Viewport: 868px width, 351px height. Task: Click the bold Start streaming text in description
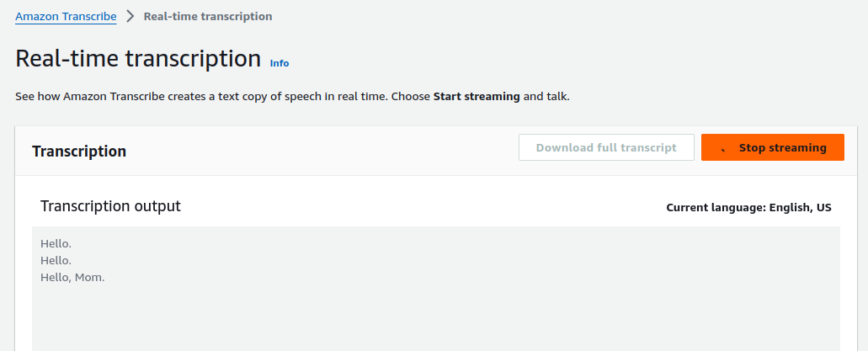[477, 97]
